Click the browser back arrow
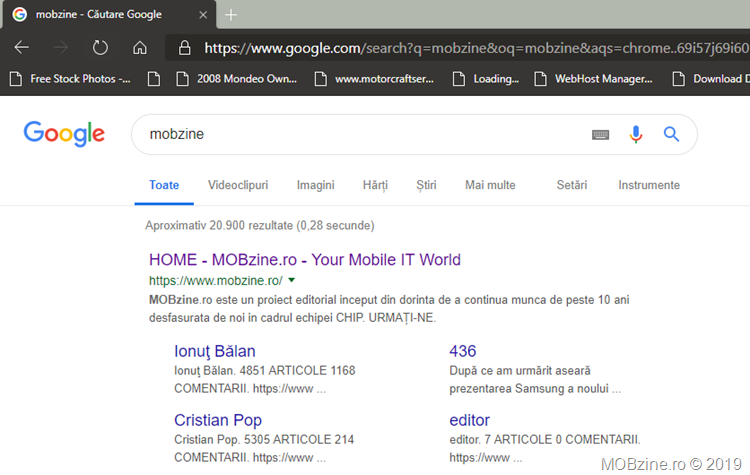Image resolution: width=750 pixels, height=475 pixels. tap(22, 47)
